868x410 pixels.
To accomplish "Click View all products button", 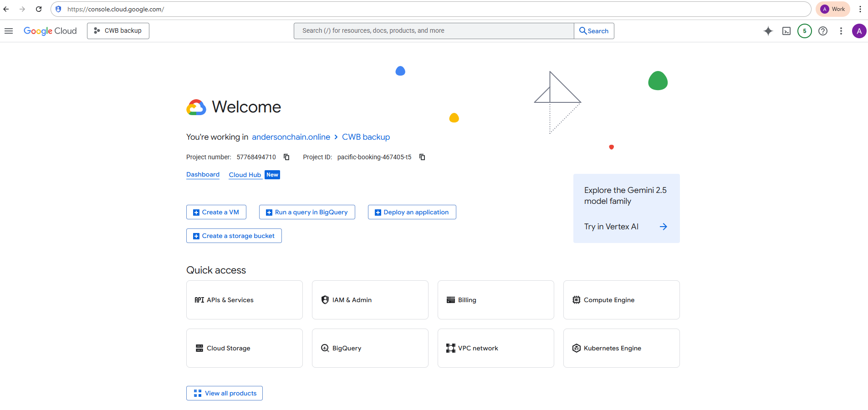I will (225, 393).
